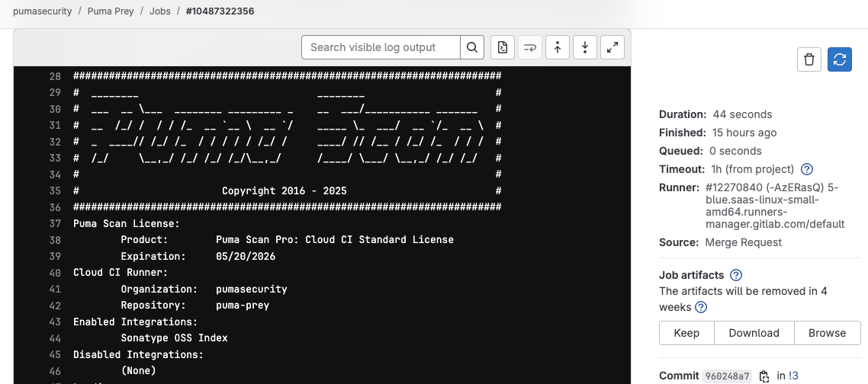The image size is (868, 384).
Task: Open help icon next to Job artifacts
Action: click(x=736, y=275)
